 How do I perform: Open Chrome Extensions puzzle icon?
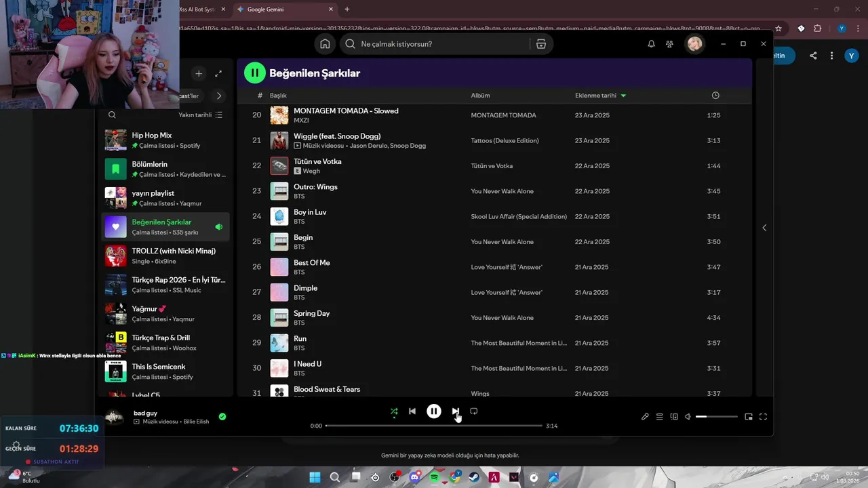[817, 28]
